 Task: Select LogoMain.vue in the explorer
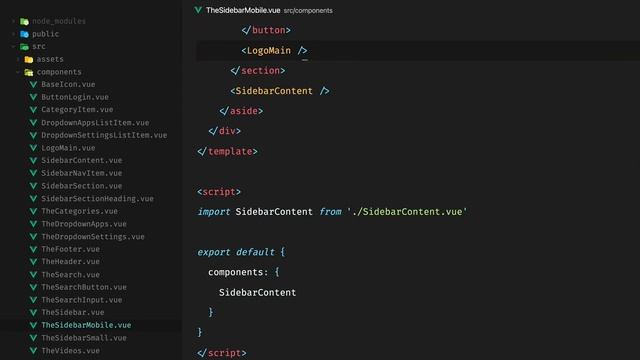[x=68, y=148]
